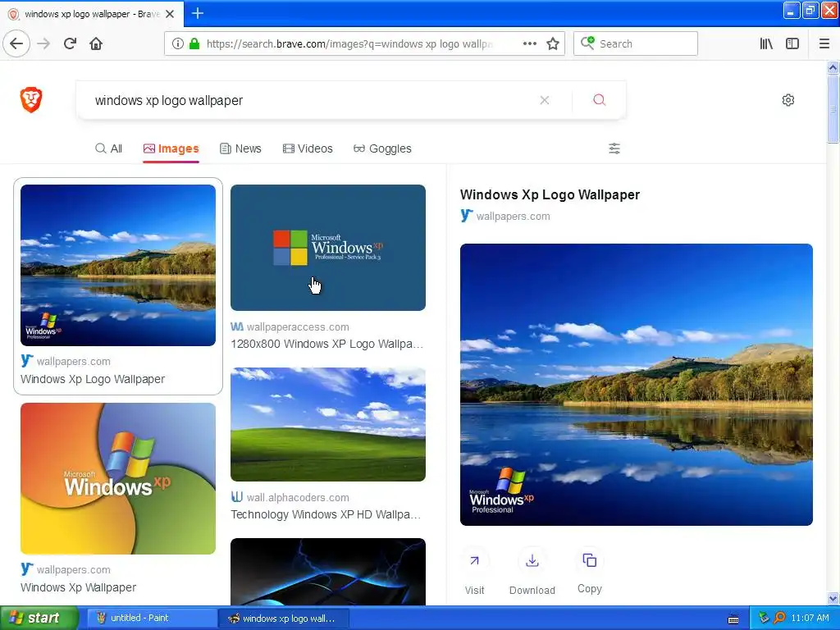This screenshot has height=630, width=840.
Task: Bookmark this page with the star
Action: 553,43
